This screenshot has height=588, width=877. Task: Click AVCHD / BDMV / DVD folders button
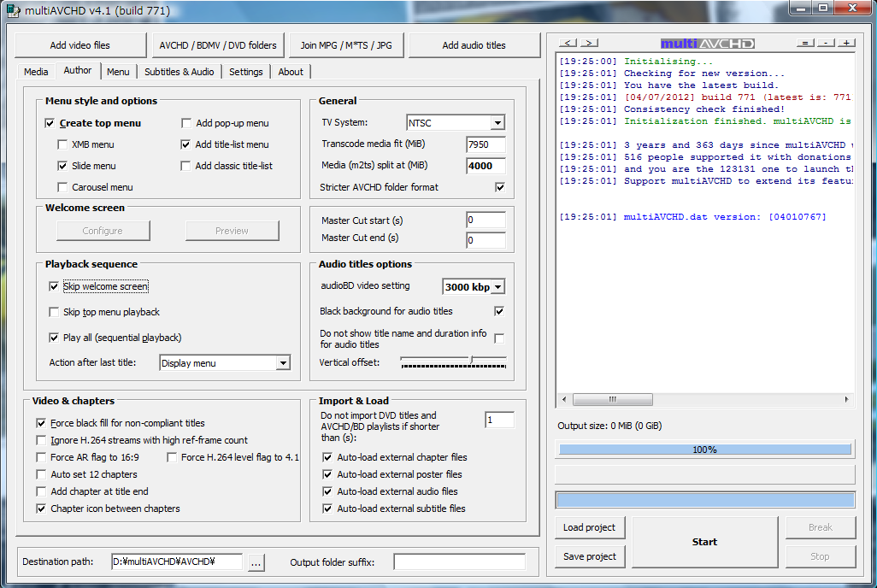[218, 45]
